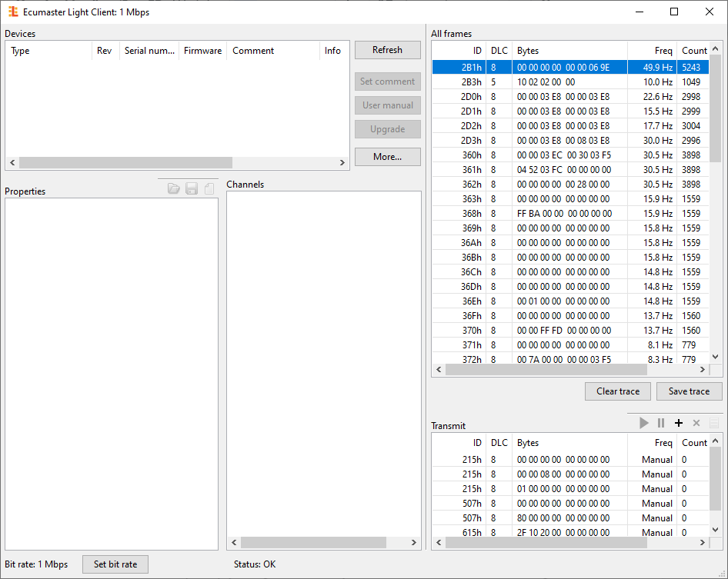Clear the frame trace
Screen dimensions: 728x579
pyautogui.click(x=618, y=391)
